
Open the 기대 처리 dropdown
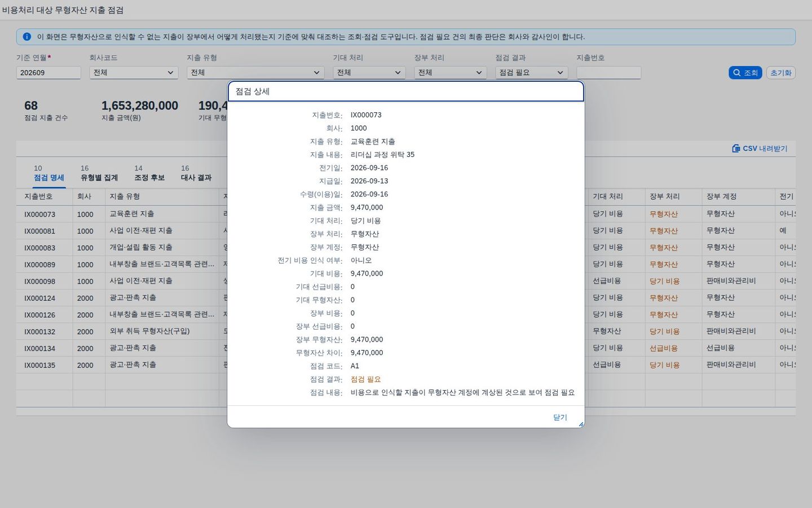[x=369, y=72]
